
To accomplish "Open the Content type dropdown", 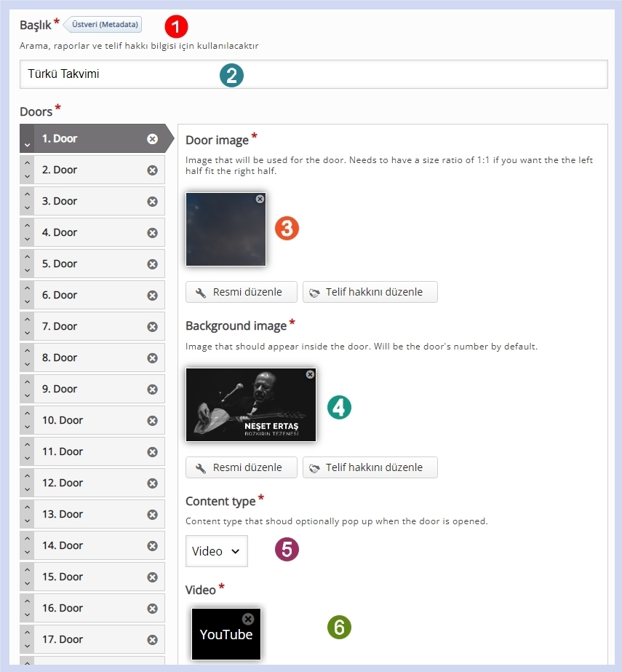I will 216,551.
